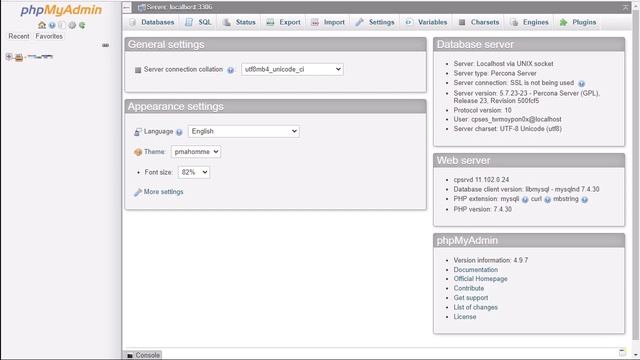Open the Console panel at bottom

143,355
